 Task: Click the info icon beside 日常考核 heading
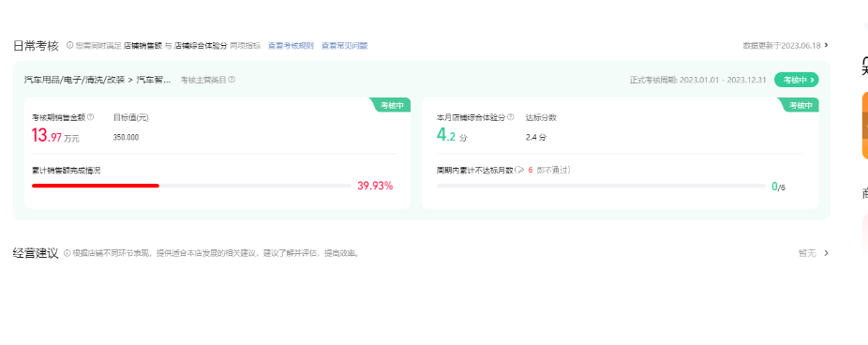coord(69,45)
